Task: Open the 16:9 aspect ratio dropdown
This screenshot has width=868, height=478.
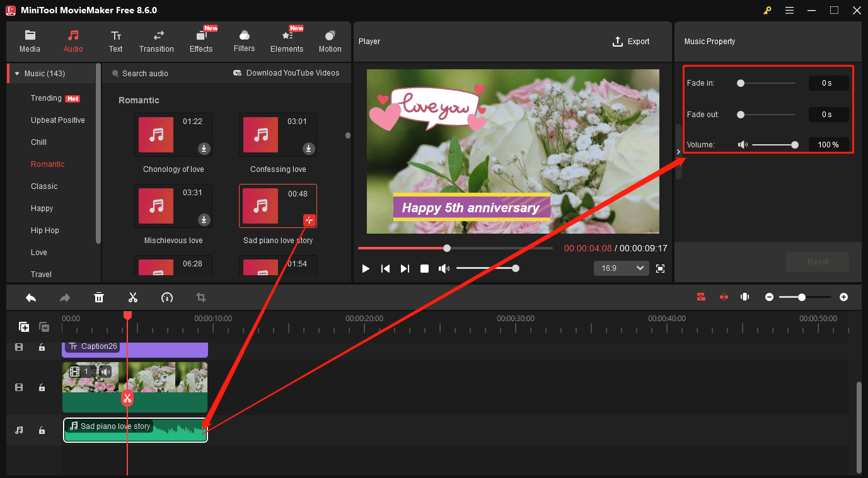Action: click(621, 268)
